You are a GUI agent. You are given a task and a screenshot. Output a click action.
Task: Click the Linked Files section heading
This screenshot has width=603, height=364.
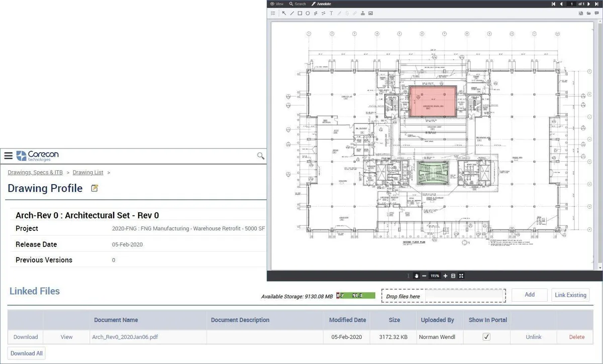pyautogui.click(x=35, y=291)
